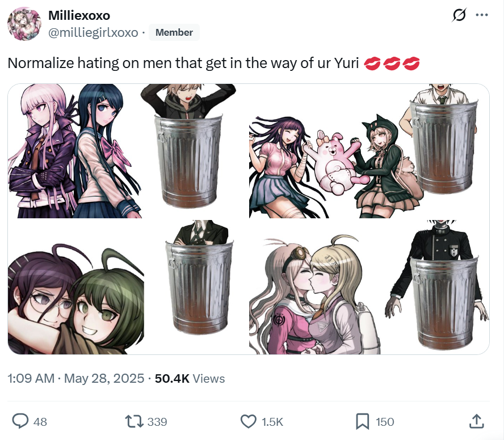Image resolution: width=504 pixels, height=440 pixels.
Task: Click the 50.4K Views count
Action: 190,378
